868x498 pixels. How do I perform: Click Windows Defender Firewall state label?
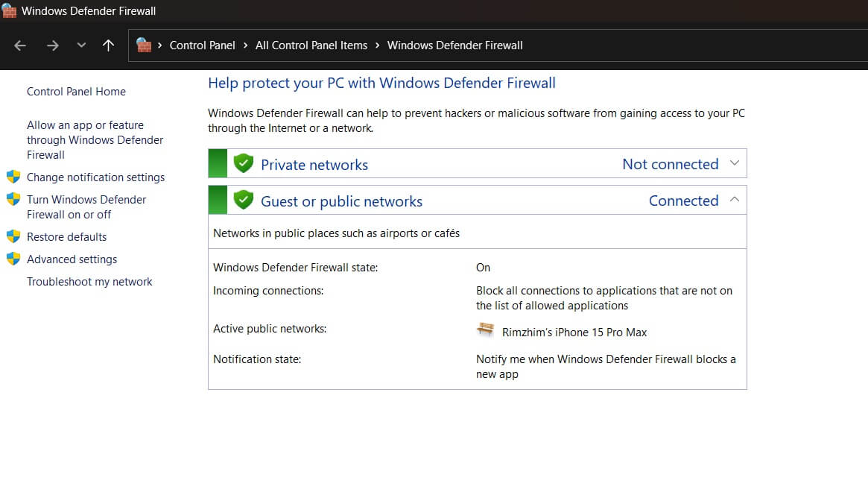pos(296,268)
